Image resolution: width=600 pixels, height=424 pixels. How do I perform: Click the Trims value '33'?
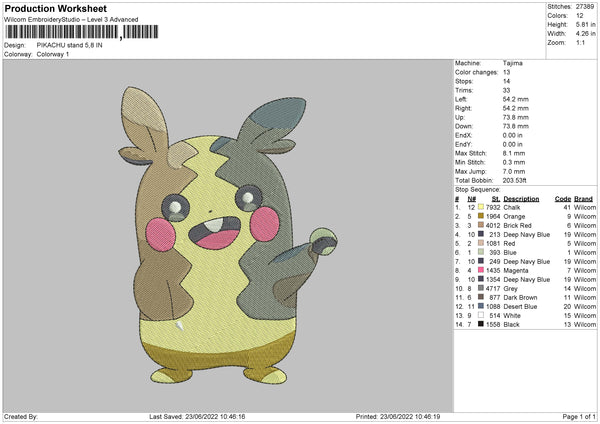507,90
